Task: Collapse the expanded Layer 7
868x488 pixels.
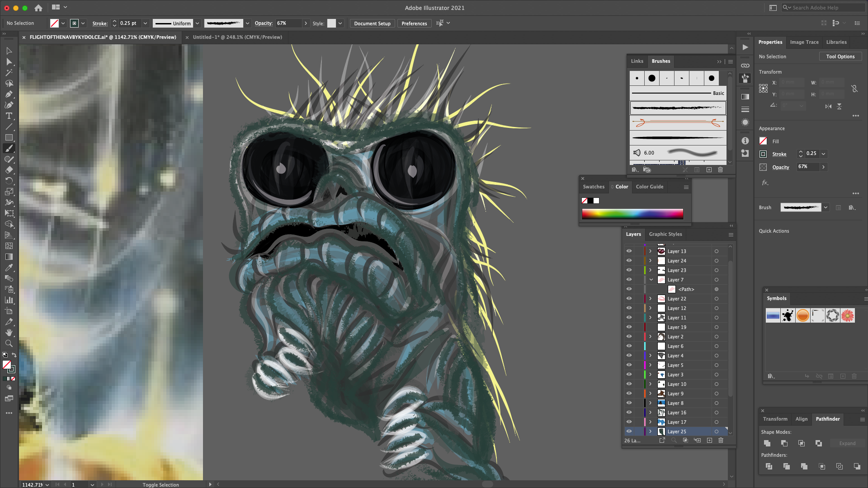Action: 651,280
